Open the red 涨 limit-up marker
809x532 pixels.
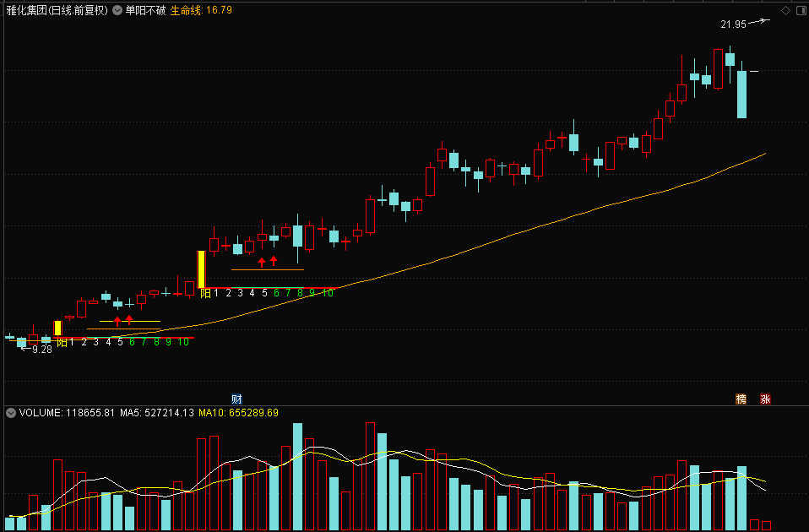[x=765, y=399]
